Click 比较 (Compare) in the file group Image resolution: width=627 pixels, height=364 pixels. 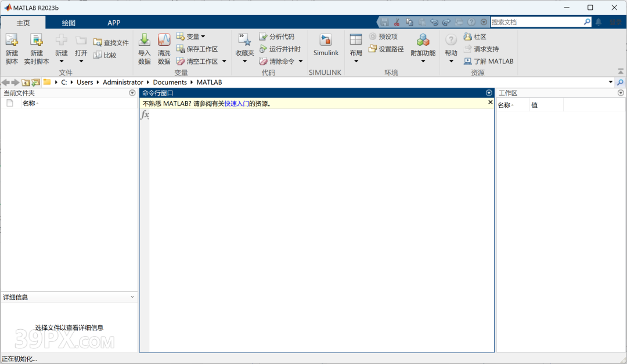tap(105, 55)
